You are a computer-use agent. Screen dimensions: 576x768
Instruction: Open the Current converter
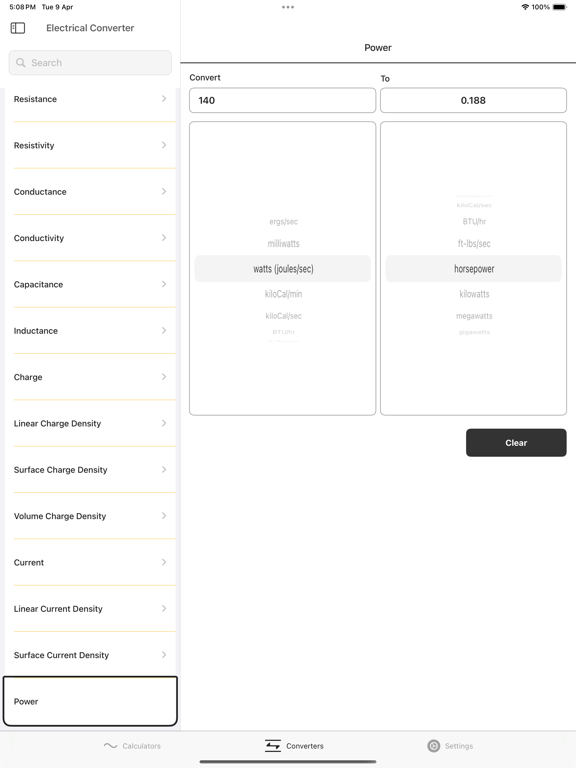[90, 562]
